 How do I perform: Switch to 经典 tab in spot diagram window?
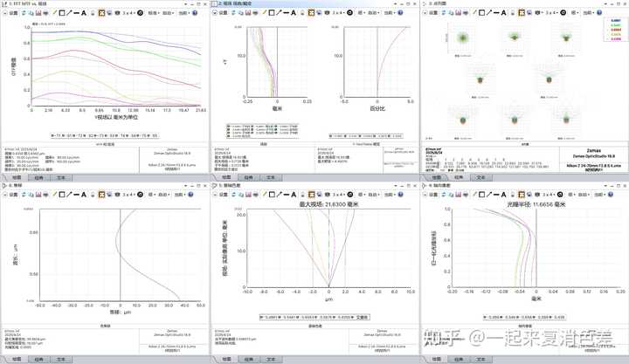click(459, 177)
